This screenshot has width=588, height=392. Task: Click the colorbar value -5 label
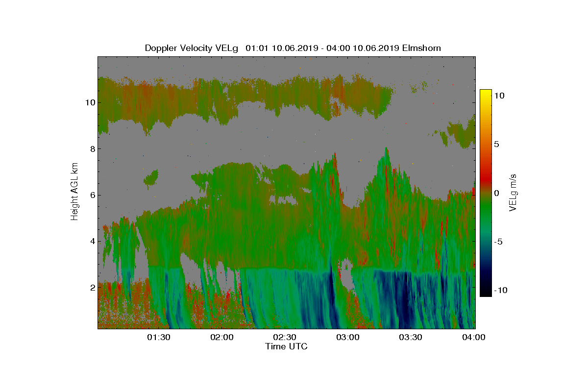pos(498,242)
